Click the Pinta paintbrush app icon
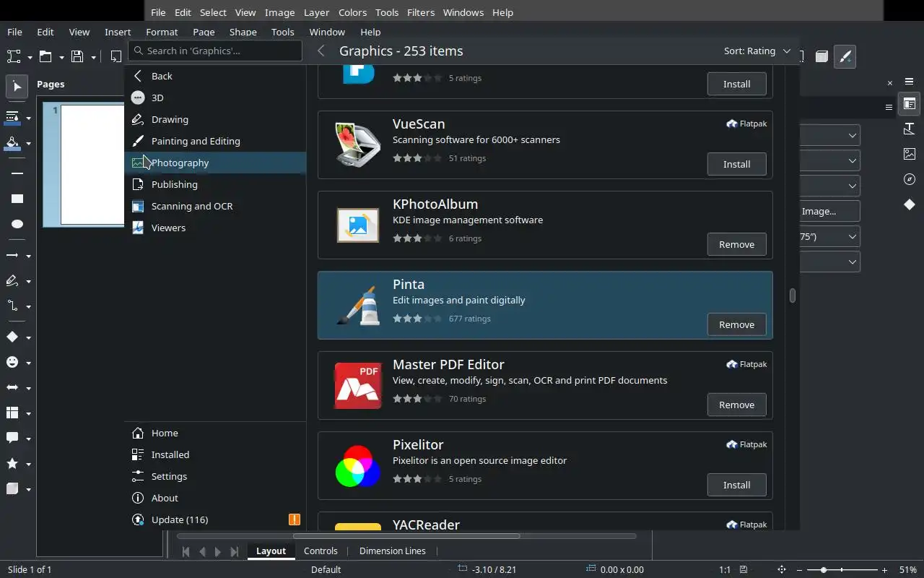924x578 pixels. pyautogui.click(x=358, y=305)
